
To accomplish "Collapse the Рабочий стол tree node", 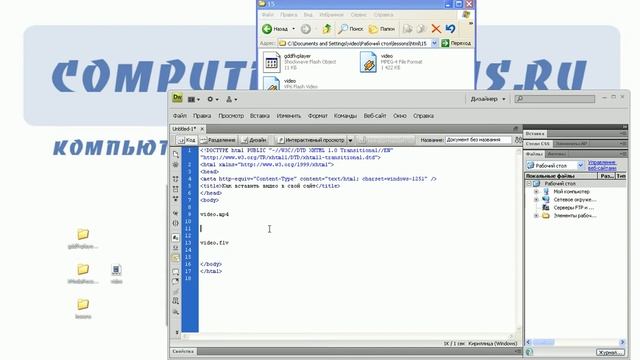I will tap(529, 184).
